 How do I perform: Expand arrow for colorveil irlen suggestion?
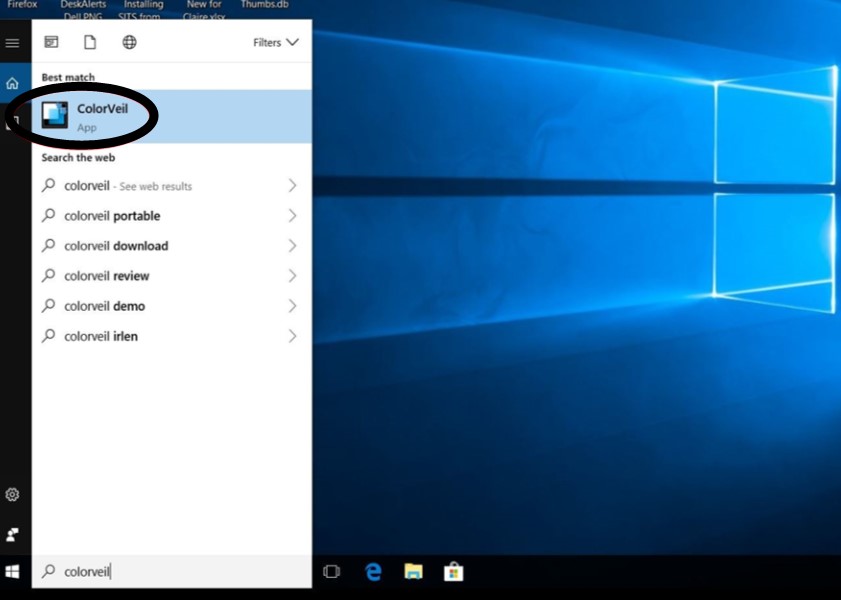[x=292, y=336]
